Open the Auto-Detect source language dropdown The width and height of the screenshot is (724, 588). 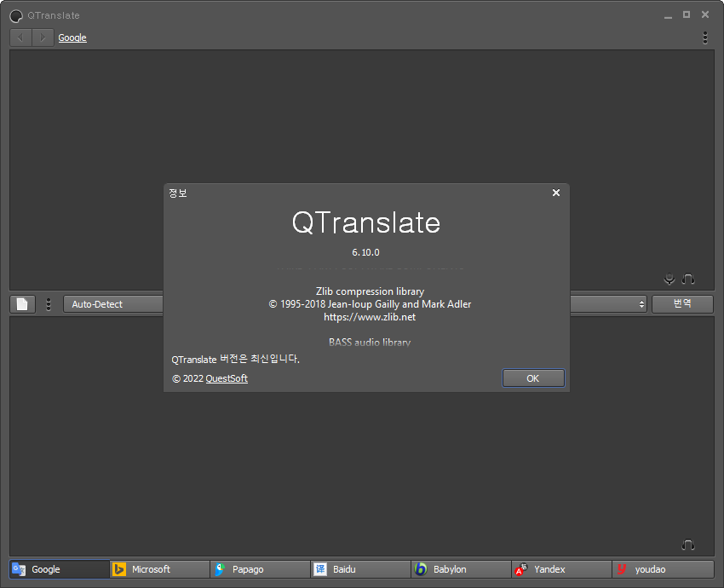113,304
